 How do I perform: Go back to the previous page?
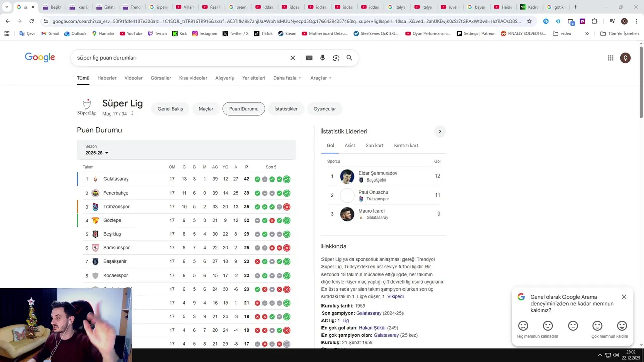(7, 21)
